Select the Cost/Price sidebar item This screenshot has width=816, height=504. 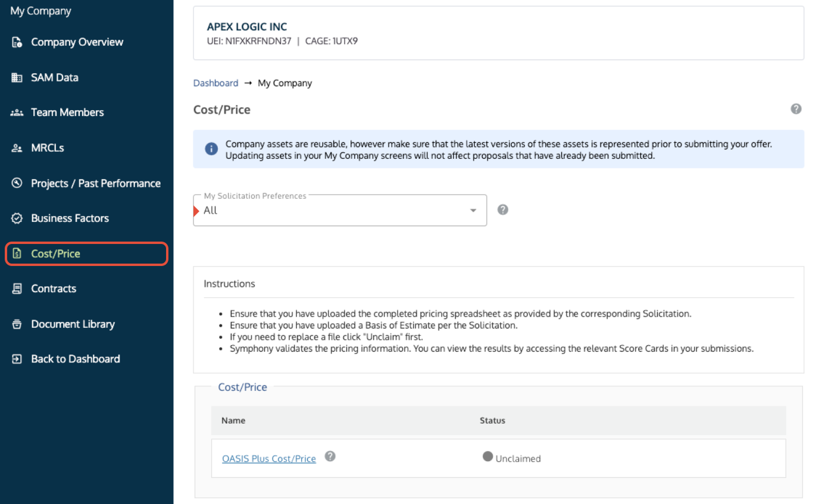click(87, 253)
